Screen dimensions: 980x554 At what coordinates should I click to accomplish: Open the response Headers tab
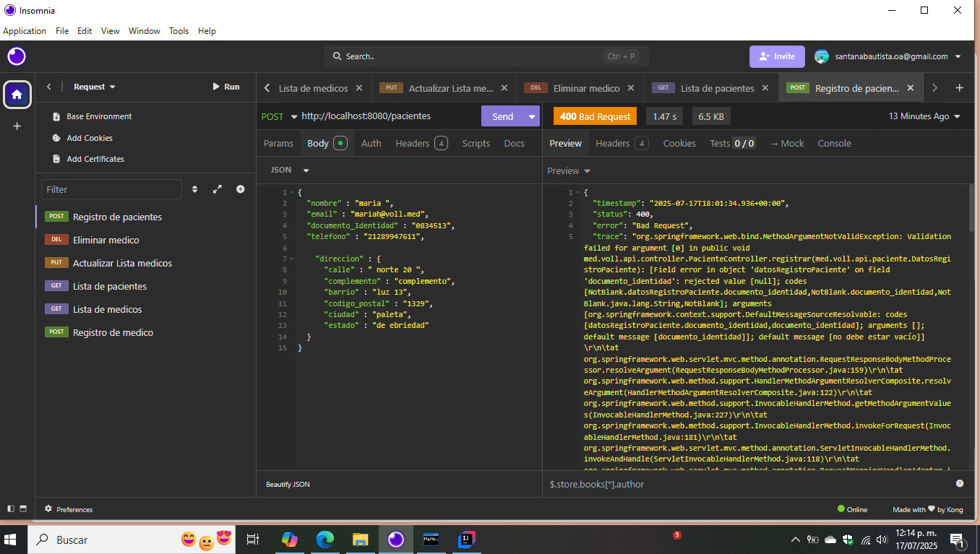point(622,143)
